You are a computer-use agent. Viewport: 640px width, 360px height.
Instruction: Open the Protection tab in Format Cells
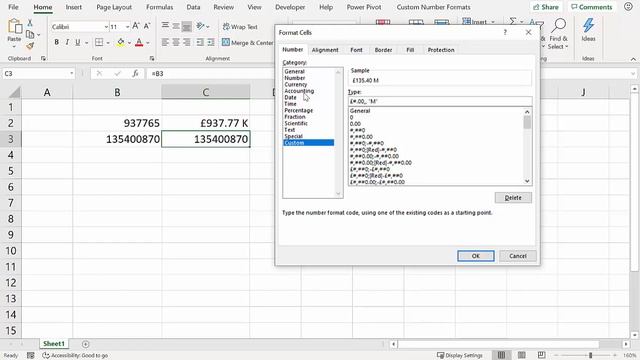point(441,50)
